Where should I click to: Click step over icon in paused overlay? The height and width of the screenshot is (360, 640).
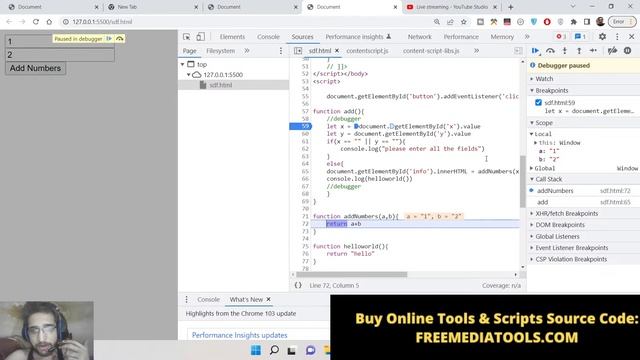coord(120,39)
